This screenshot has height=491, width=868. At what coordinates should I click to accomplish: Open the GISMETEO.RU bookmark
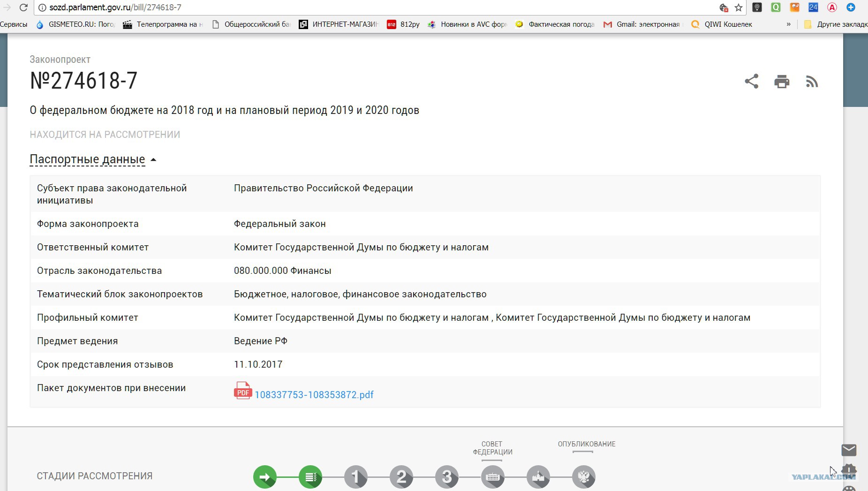(x=76, y=24)
